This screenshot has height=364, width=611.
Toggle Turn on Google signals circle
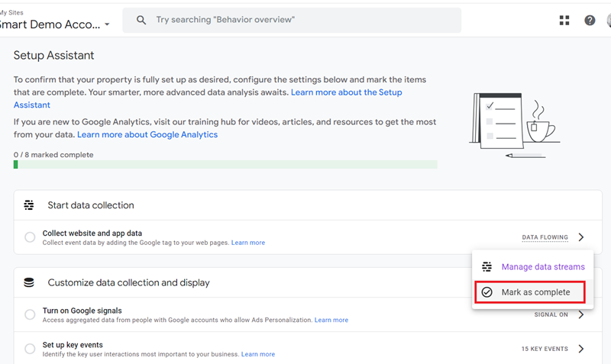click(30, 314)
